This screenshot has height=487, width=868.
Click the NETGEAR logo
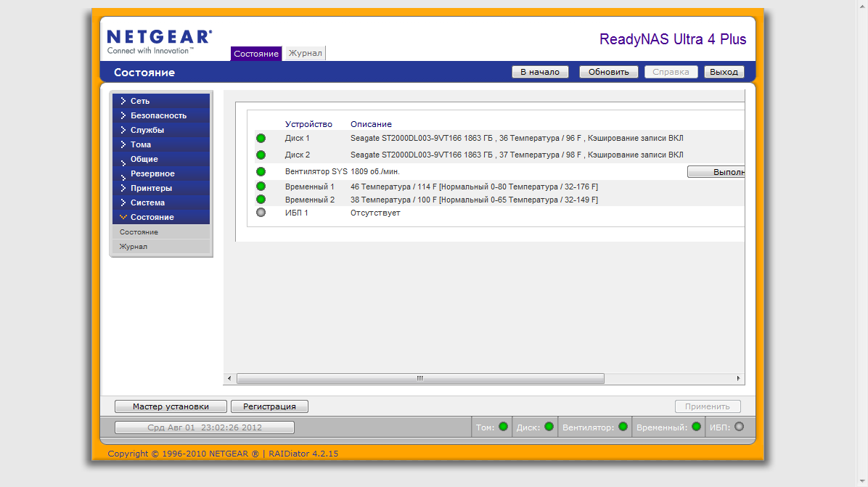coord(159,42)
